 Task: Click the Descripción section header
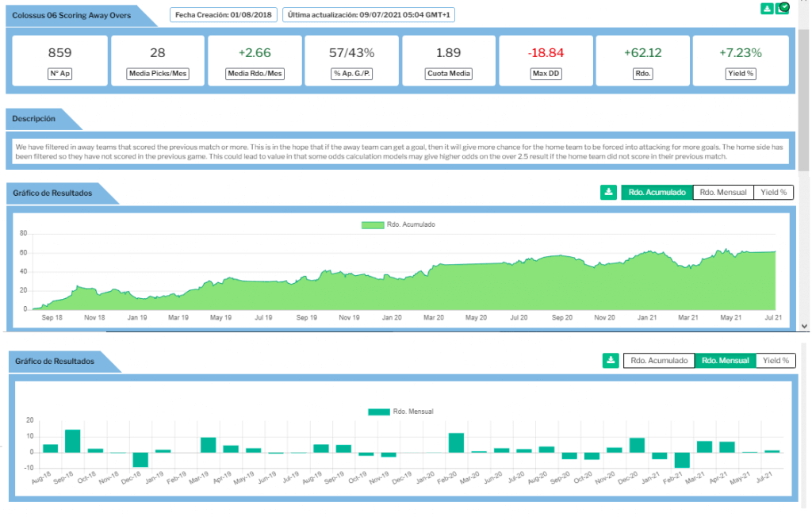[x=34, y=119]
